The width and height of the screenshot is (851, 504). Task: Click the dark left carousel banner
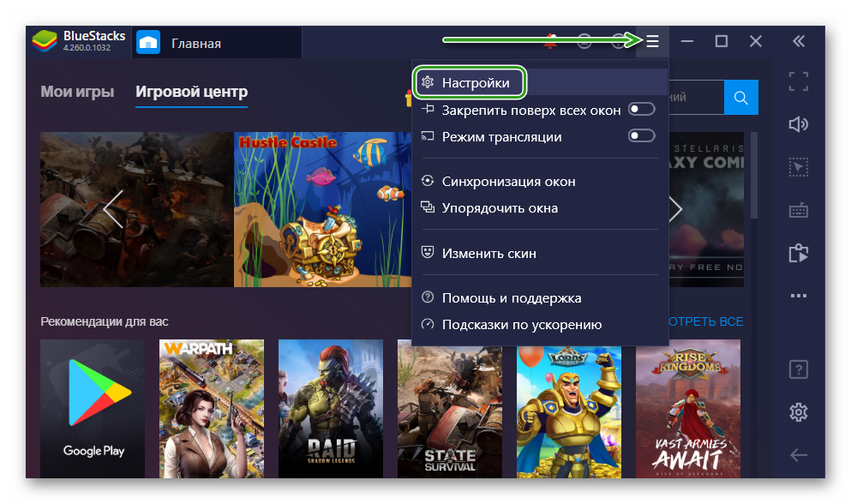[x=137, y=209]
